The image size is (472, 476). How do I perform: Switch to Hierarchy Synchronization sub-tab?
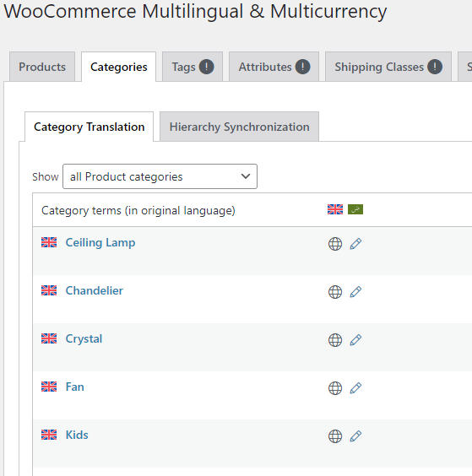pos(239,127)
